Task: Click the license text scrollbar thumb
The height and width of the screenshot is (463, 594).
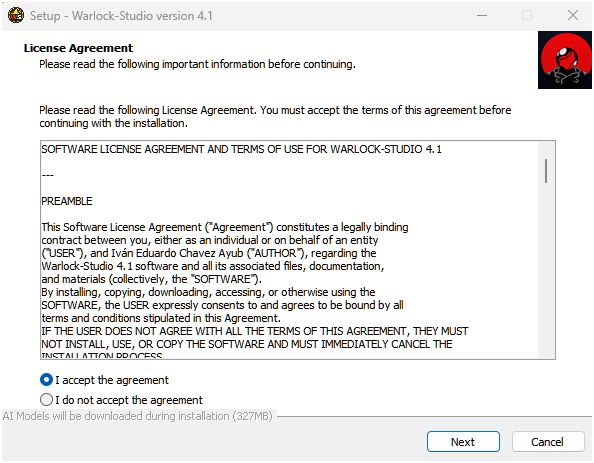Action: click(x=546, y=171)
